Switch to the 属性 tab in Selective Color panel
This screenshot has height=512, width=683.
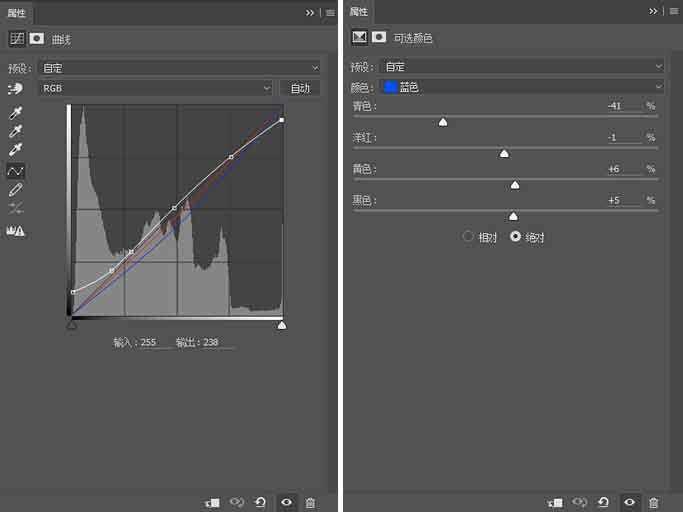point(359,11)
